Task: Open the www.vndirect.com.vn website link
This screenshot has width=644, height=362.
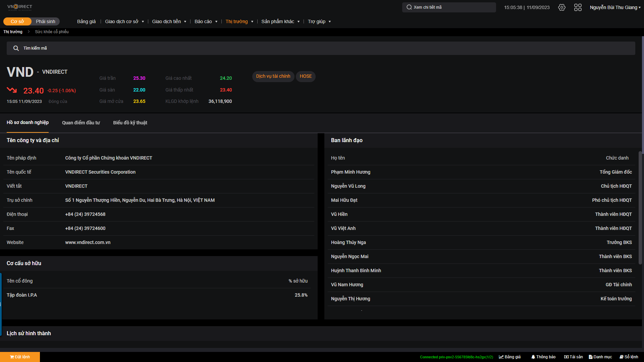Action: point(88,242)
